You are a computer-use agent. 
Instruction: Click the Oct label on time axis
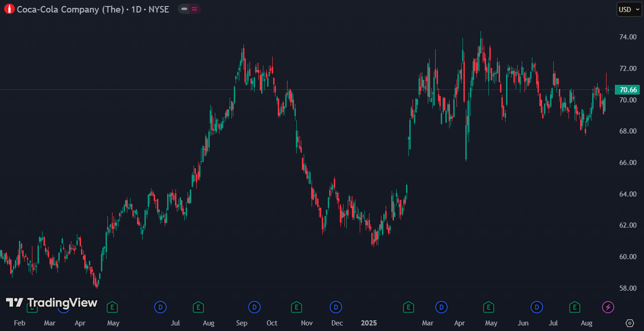[272, 323]
